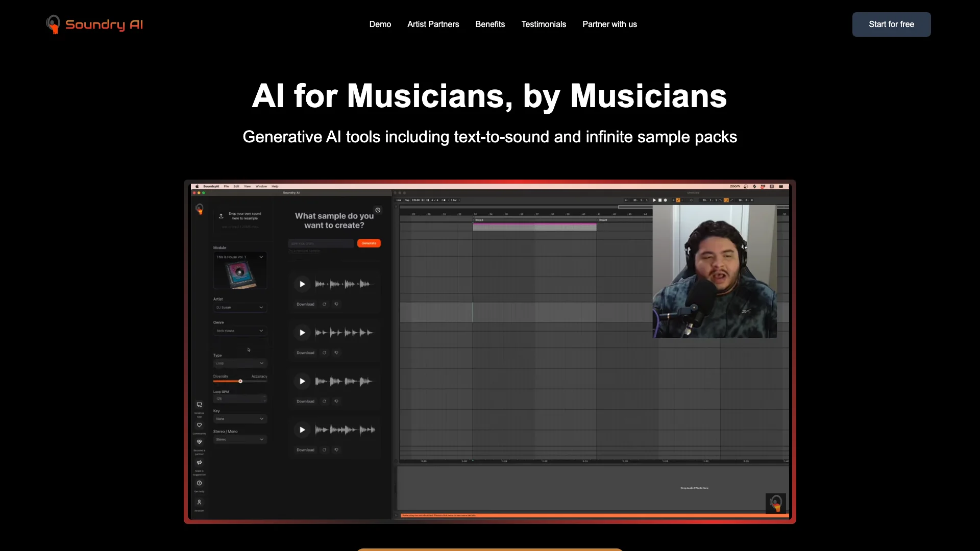Download the second generated sample
Image resolution: width=980 pixels, height=551 pixels.
(x=305, y=353)
